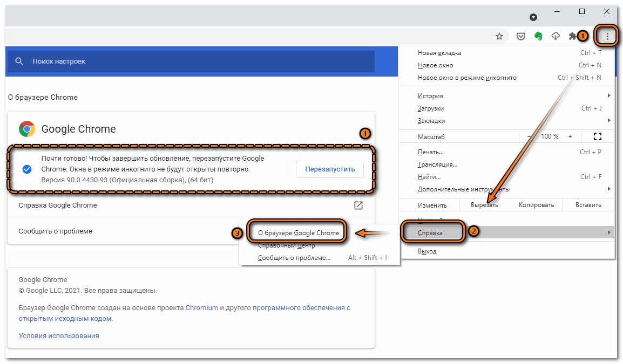Screen dimensions: 623x364
Task: Click the Справка Google Chrome row
Action: pos(191,205)
